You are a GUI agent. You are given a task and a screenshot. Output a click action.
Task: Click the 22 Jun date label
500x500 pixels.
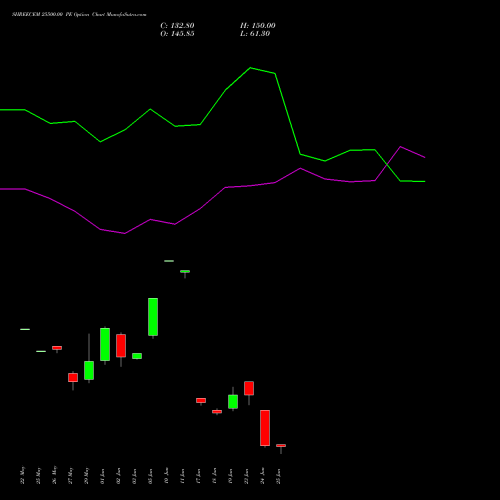pyautogui.click(x=246, y=476)
